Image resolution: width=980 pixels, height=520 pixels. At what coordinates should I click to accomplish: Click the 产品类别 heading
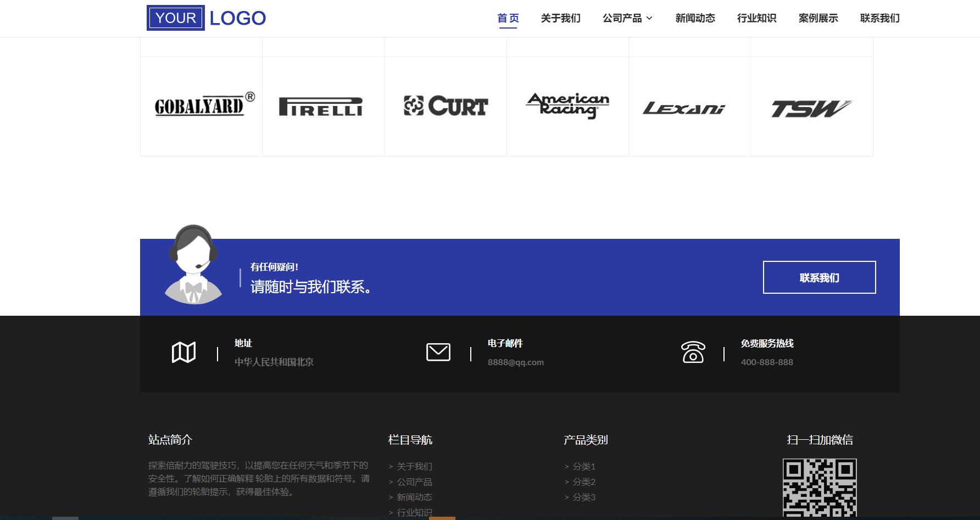click(x=586, y=440)
